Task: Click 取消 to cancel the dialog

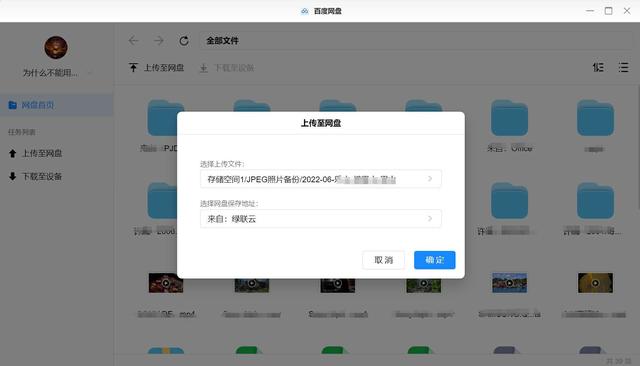Action: (x=383, y=260)
